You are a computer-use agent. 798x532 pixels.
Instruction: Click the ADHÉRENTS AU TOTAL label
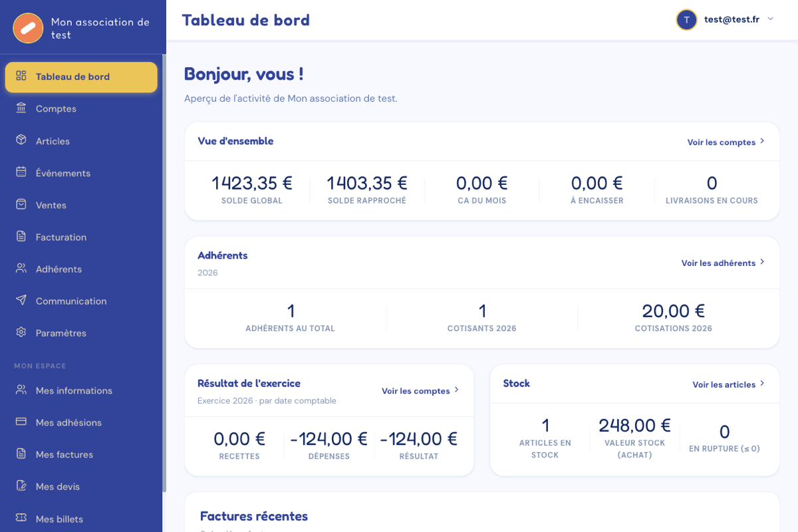click(x=291, y=328)
